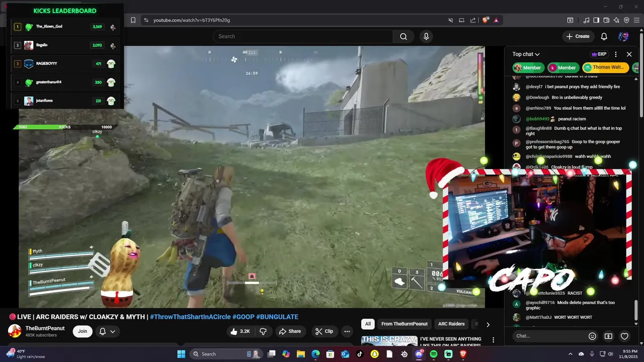Screen dimensions: 644x362
Task: Open the THIS IS CRAZY video thumbnail
Action: [x=389, y=341]
